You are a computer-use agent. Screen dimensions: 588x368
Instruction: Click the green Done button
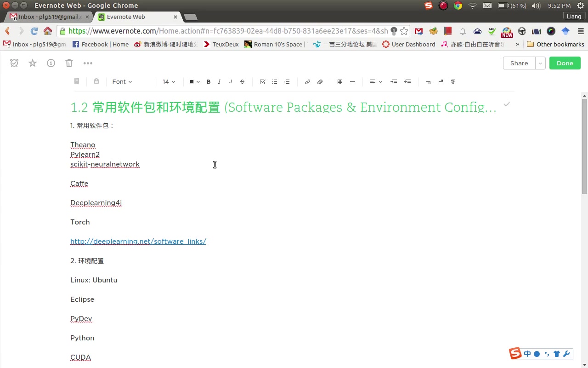click(x=565, y=63)
